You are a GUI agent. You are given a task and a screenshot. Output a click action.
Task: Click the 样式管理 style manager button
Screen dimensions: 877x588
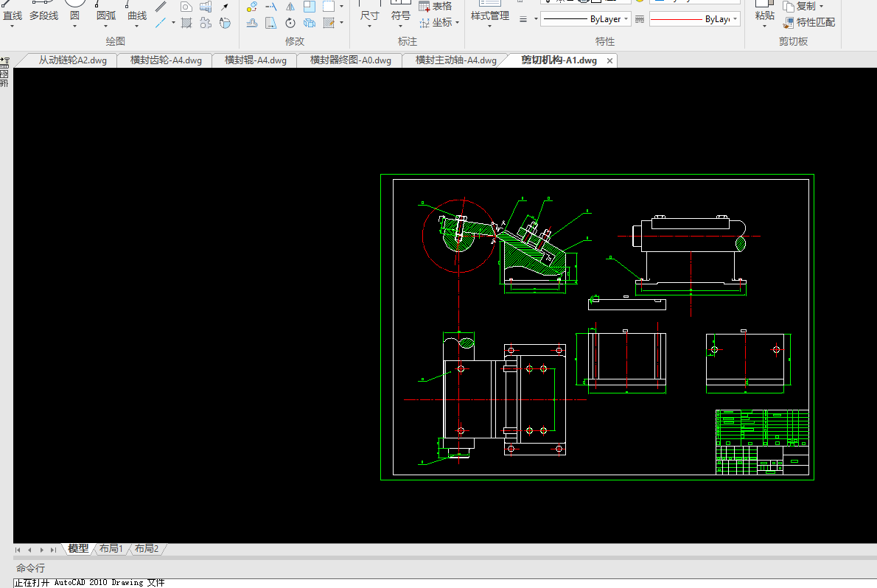(x=490, y=11)
